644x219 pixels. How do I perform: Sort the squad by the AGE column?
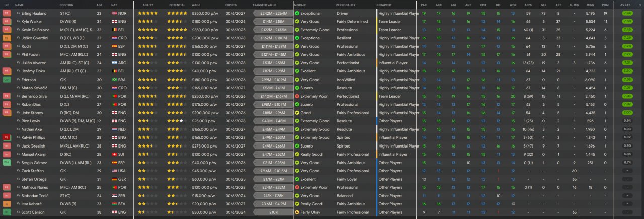99,4
